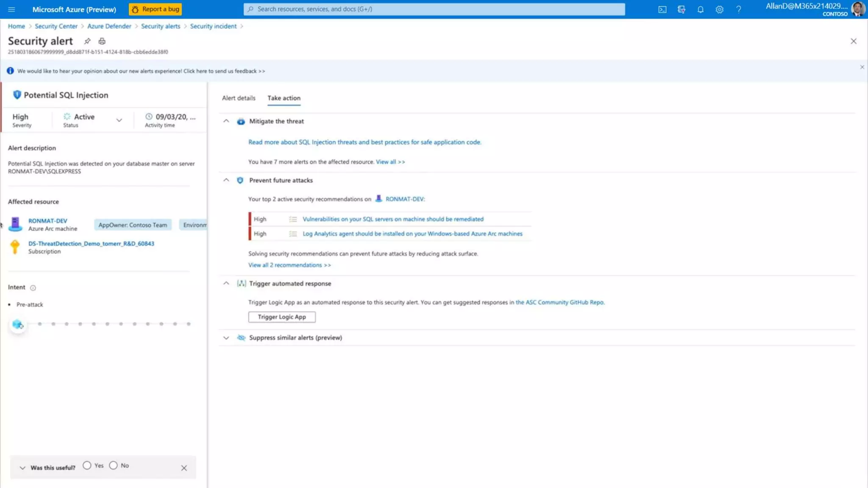
Task: Click the Trigger Logic App button
Action: coord(281,317)
